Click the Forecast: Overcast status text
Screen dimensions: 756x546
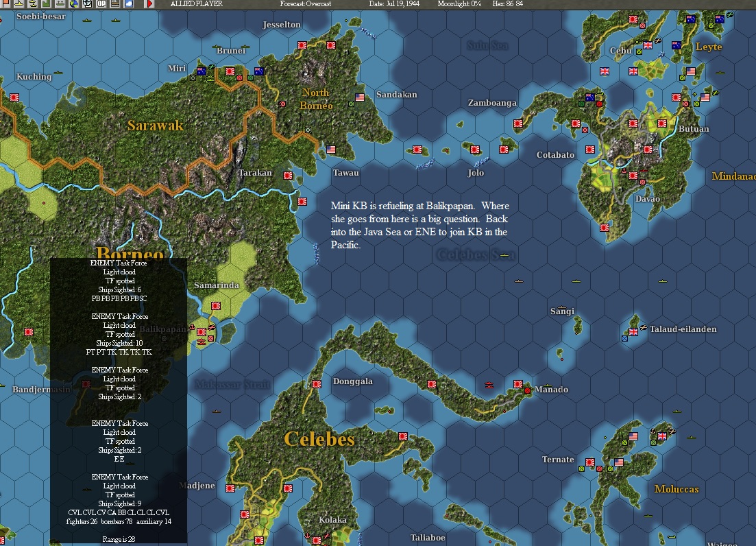point(305,3)
